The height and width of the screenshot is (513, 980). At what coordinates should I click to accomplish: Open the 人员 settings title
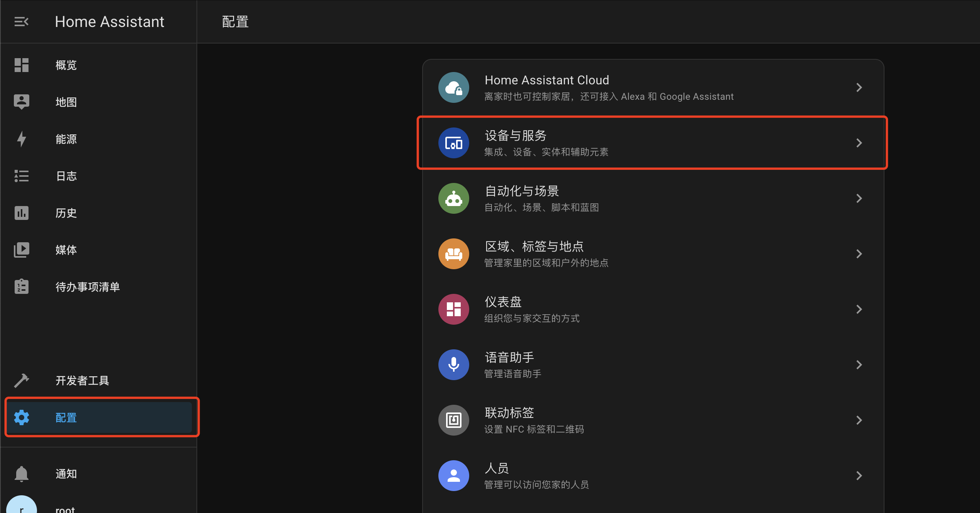497,468
